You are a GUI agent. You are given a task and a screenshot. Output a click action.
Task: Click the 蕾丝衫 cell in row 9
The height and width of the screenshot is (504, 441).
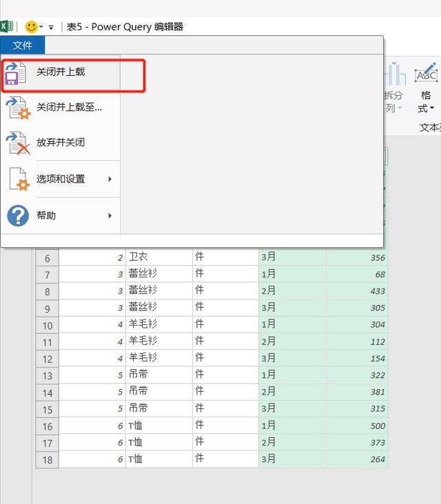click(159, 307)
